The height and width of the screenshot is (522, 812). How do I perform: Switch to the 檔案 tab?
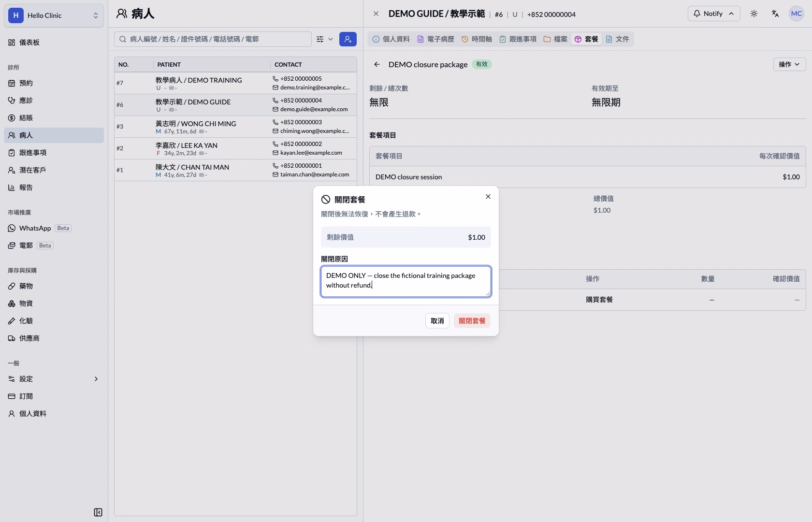(x=555, y=39)
